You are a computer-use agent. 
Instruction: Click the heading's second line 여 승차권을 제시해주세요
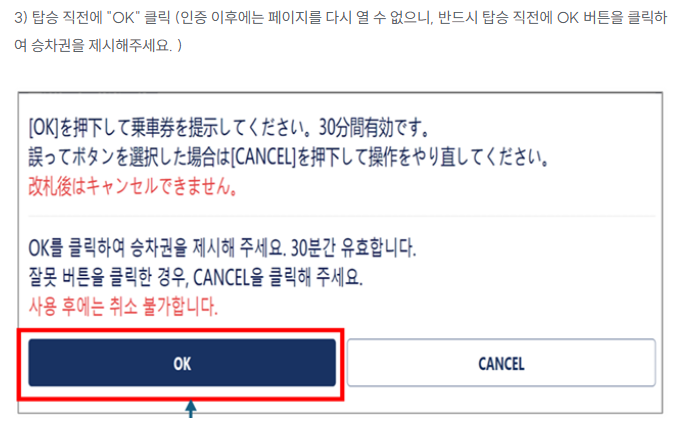[98, 45]
